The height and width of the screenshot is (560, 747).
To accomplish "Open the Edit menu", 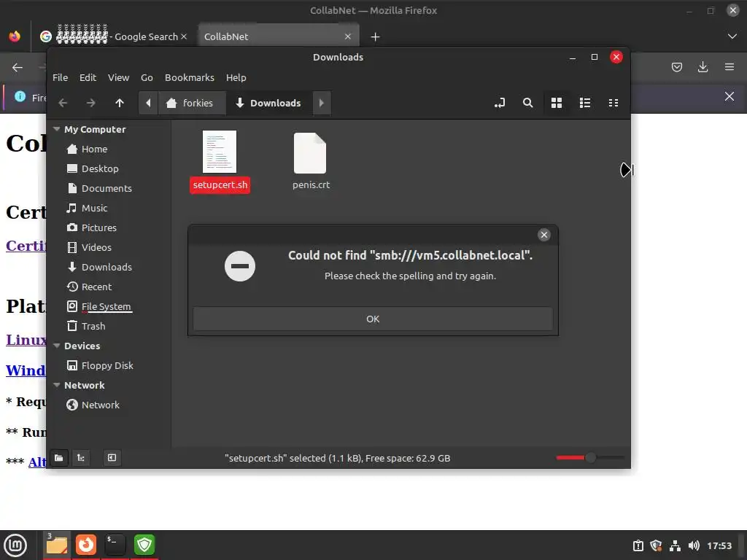I will (x=88, y=77).
